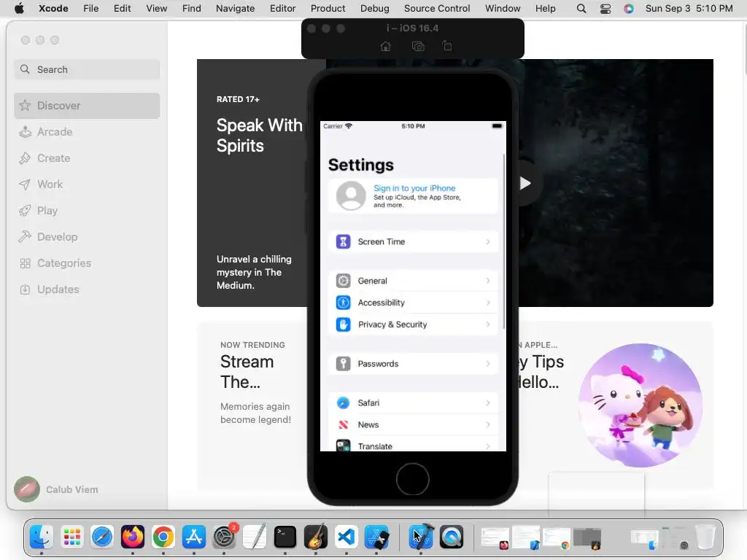Select Arcade in App Store sidebar
Screen dimensions: 747x560
(87, 132)
